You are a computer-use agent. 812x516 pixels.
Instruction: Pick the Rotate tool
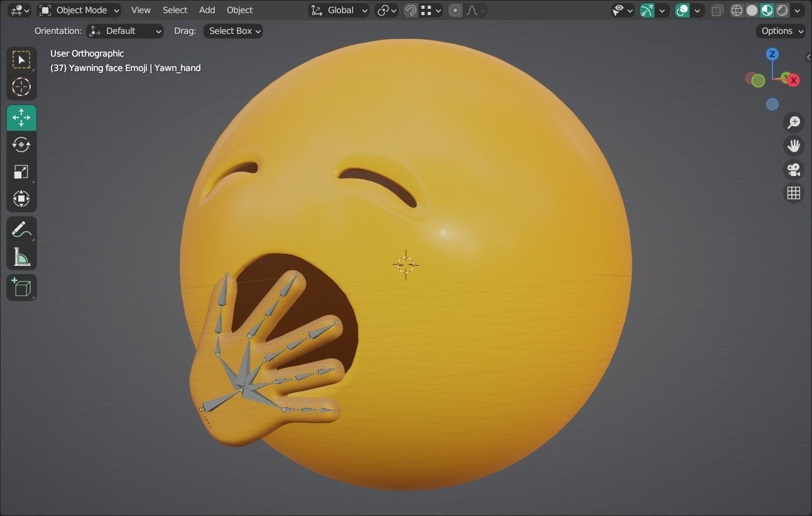coord(21,145)
